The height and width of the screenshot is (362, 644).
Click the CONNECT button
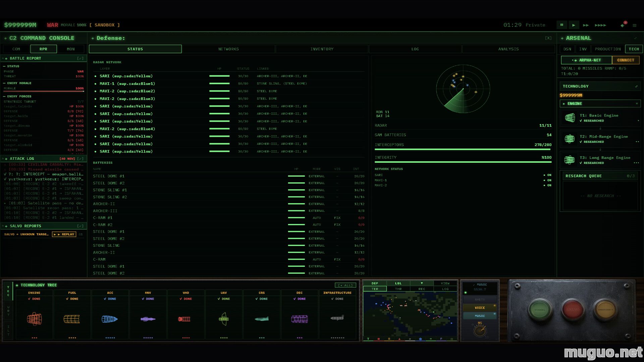626,60
